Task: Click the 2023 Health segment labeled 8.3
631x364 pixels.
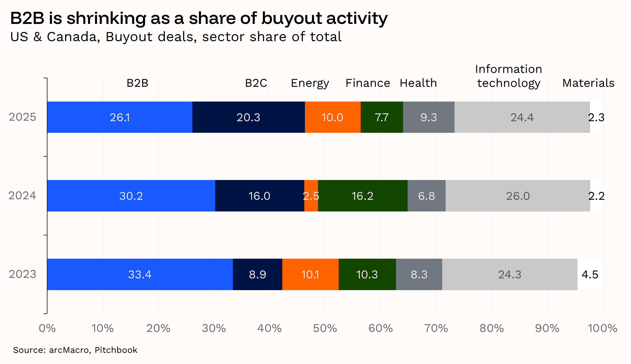Action: point(419,274)
